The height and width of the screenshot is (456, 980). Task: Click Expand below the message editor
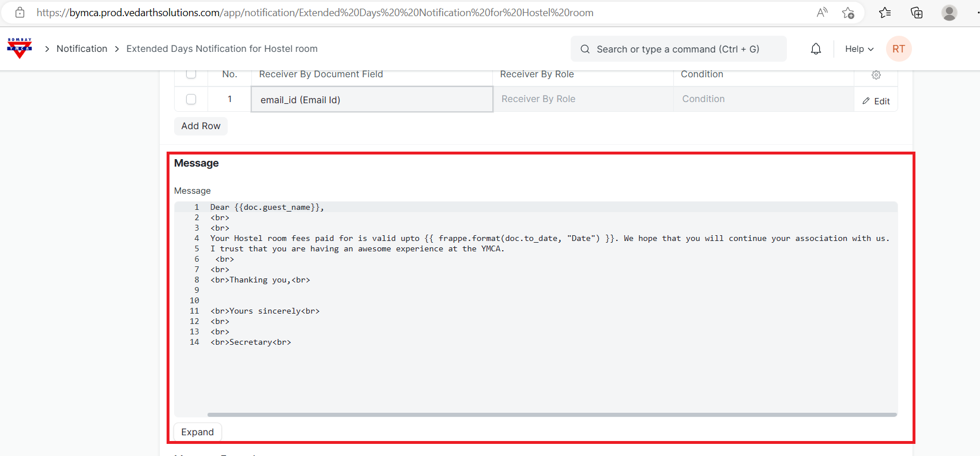pyautogui.click(x=197, y=432)
